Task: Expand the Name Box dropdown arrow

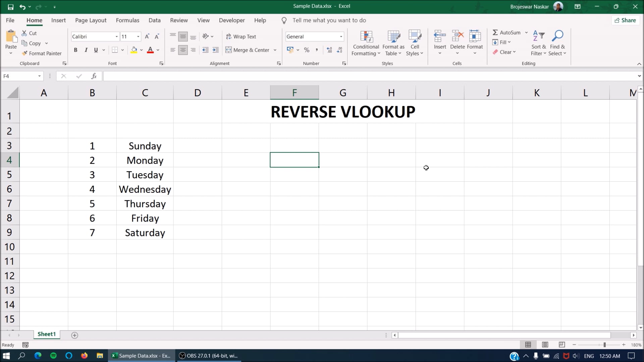Action: coord(39,76)
